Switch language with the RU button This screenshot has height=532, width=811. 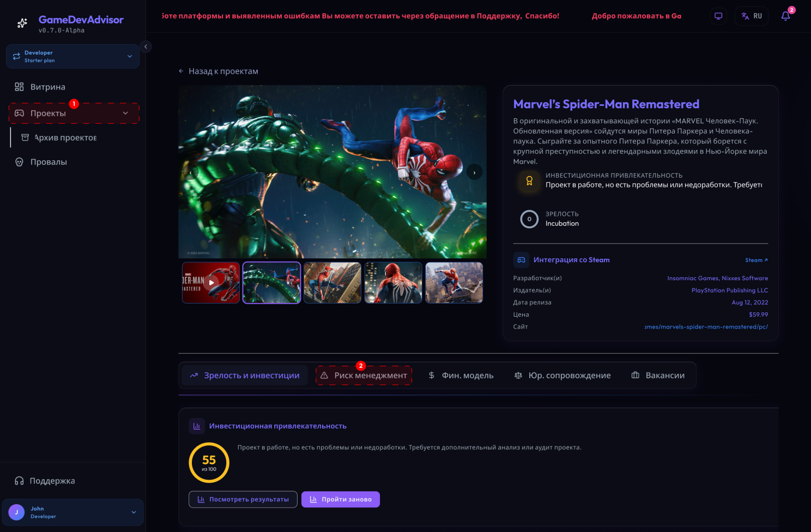pos(752,16)
